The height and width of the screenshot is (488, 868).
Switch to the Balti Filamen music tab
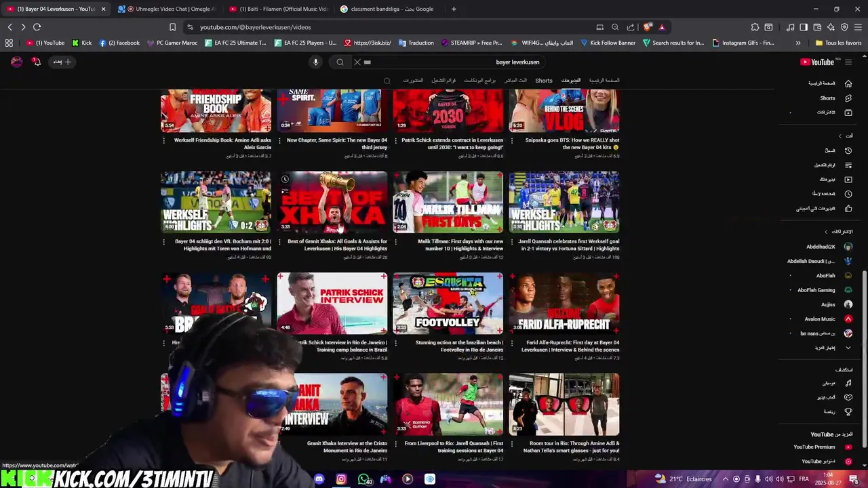click(x=278, y=9)
